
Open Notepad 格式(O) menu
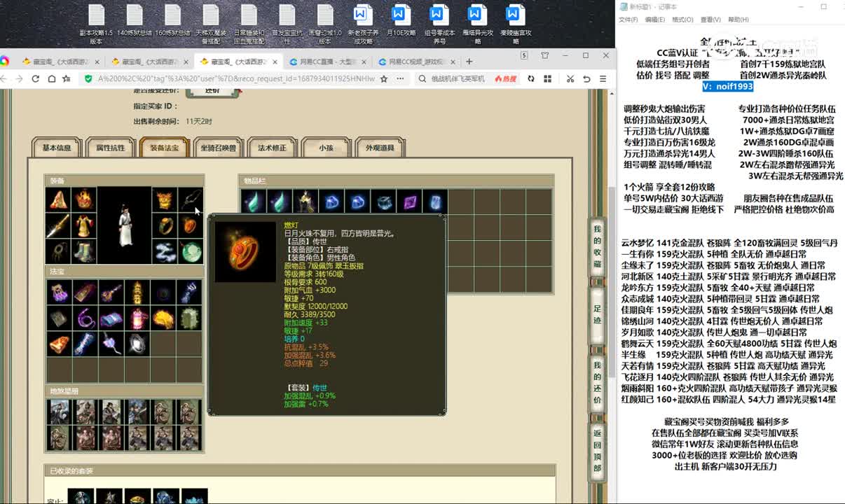click(682, 20)
